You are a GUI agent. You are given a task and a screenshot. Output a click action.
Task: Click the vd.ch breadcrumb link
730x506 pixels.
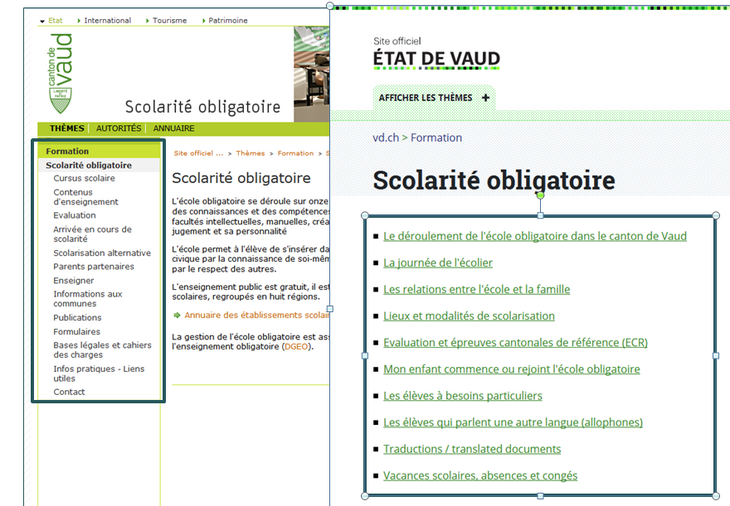tap(386, 138)
